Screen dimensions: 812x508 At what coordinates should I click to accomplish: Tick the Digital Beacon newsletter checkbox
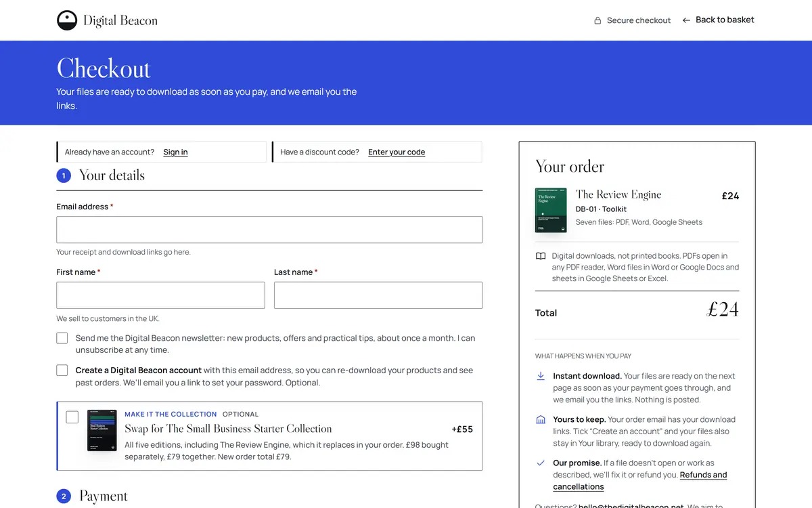[62, 338]
